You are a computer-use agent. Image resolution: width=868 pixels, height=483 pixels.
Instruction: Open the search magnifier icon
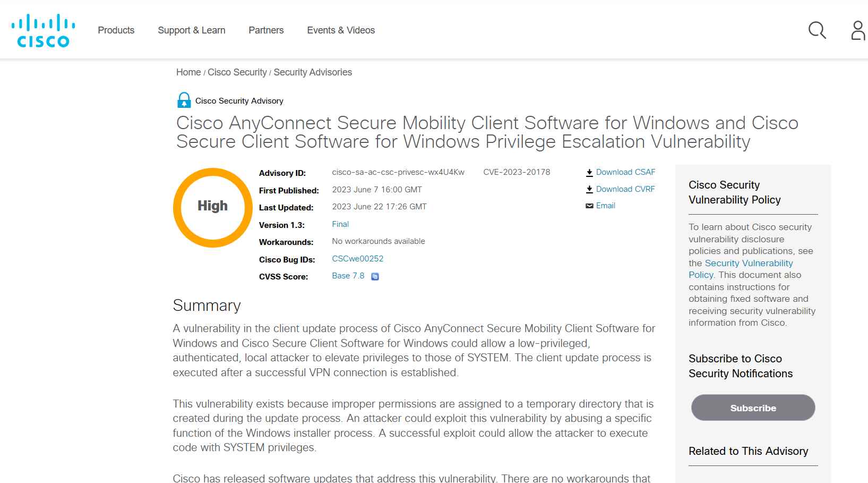[817, 30]
